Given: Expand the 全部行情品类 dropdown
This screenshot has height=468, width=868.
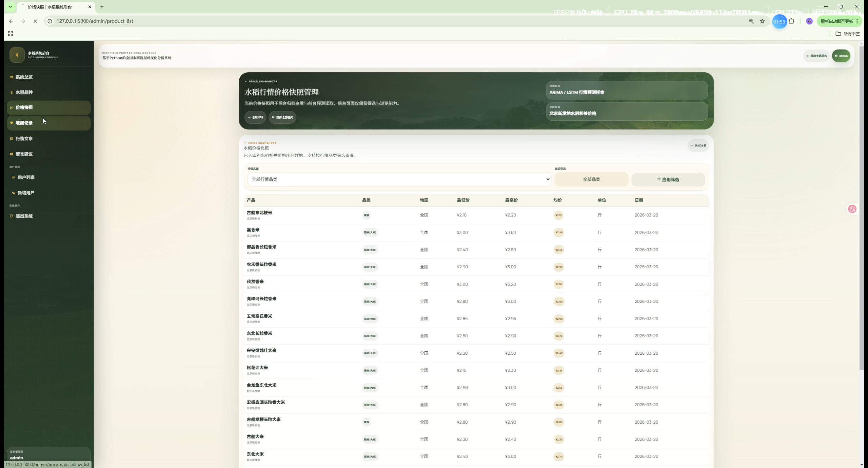Looking at the screenshot, I should click(399, 179).
